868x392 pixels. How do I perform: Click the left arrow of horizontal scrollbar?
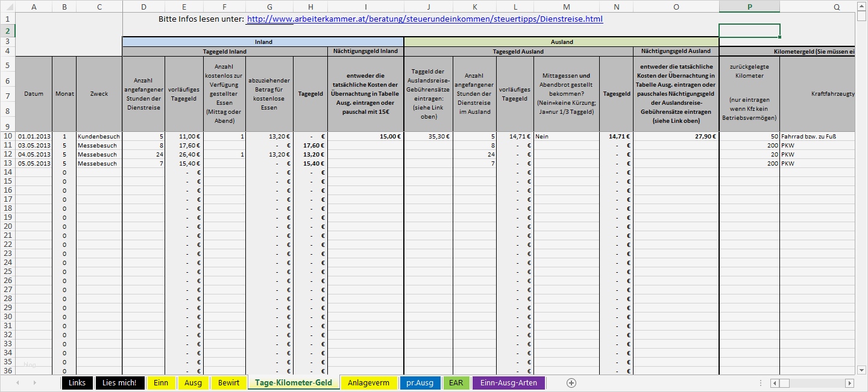774,383
